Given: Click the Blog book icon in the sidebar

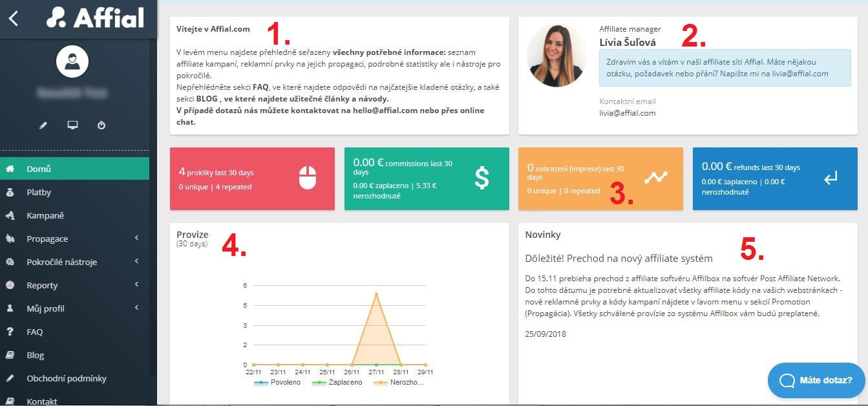Looking at the screenshot, I should pyautogui.click(x=10, y=355).
